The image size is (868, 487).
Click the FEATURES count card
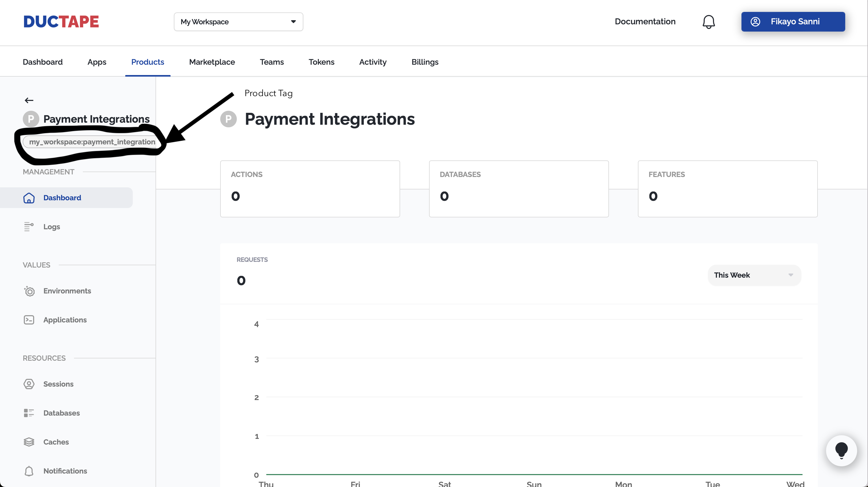tap(728, 189)
